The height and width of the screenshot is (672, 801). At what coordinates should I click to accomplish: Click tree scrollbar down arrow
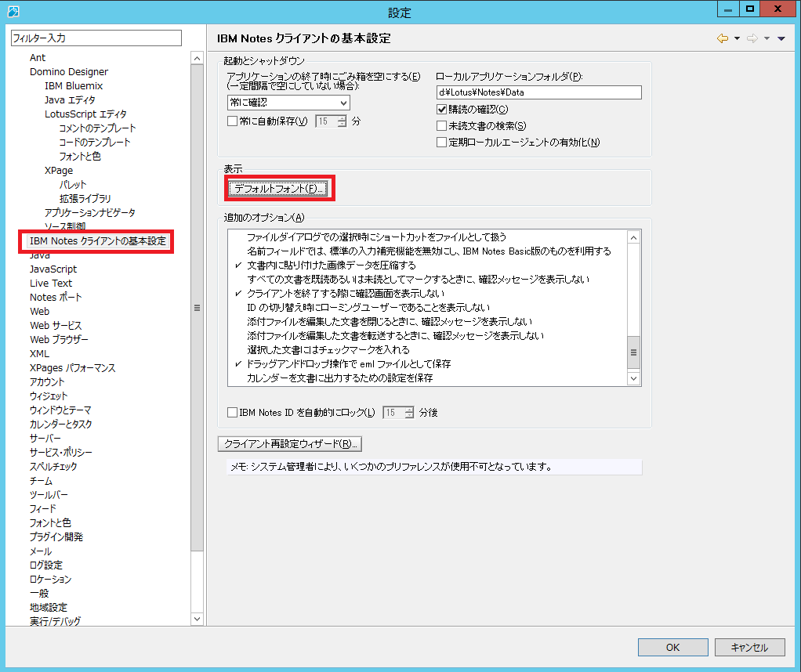point(198,619)
